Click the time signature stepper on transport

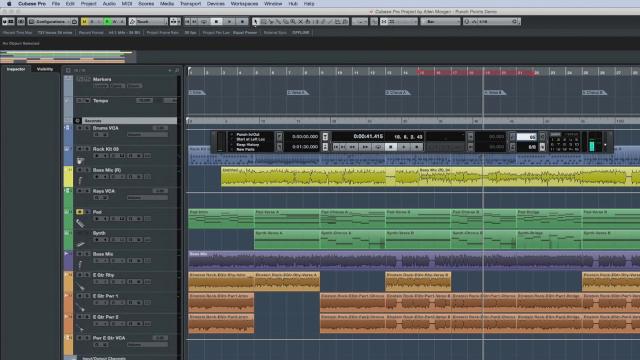click(542, 147)
